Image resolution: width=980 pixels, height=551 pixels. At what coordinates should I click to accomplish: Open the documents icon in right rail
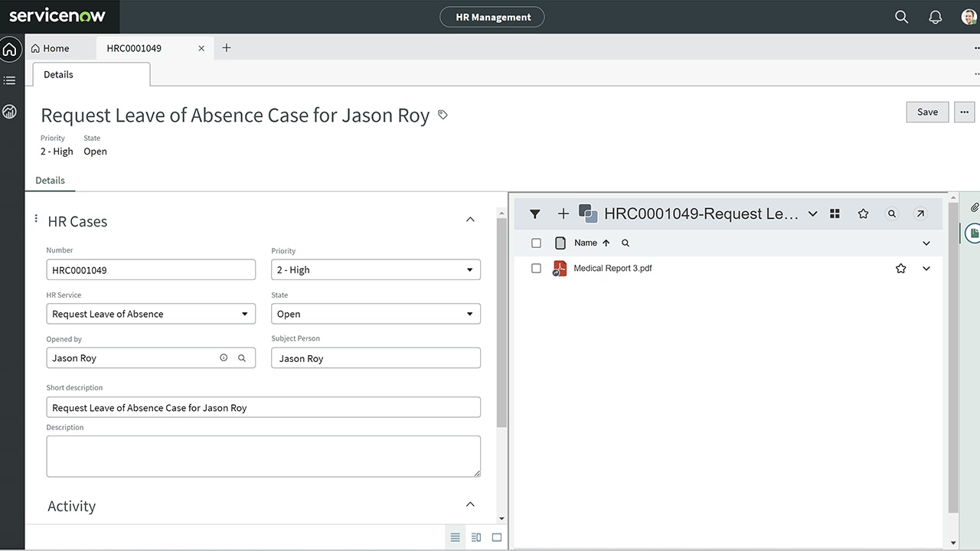click(973, 233)
